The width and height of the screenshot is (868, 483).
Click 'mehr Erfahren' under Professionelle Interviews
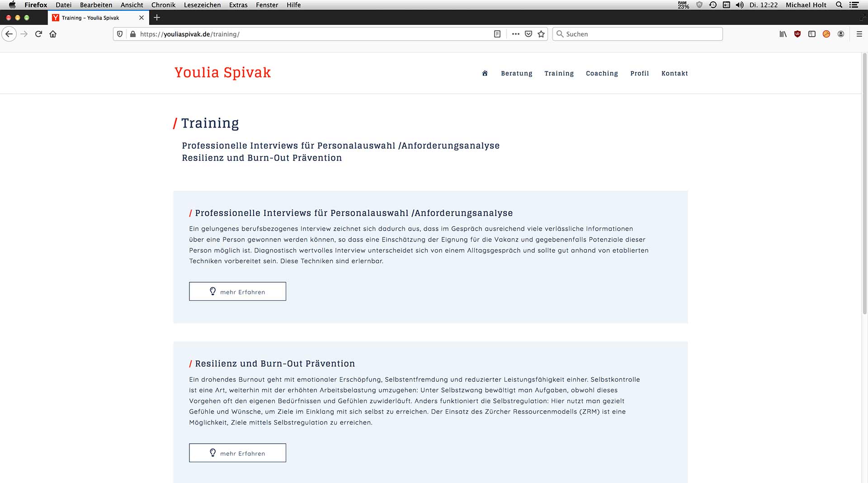(237, 292)
